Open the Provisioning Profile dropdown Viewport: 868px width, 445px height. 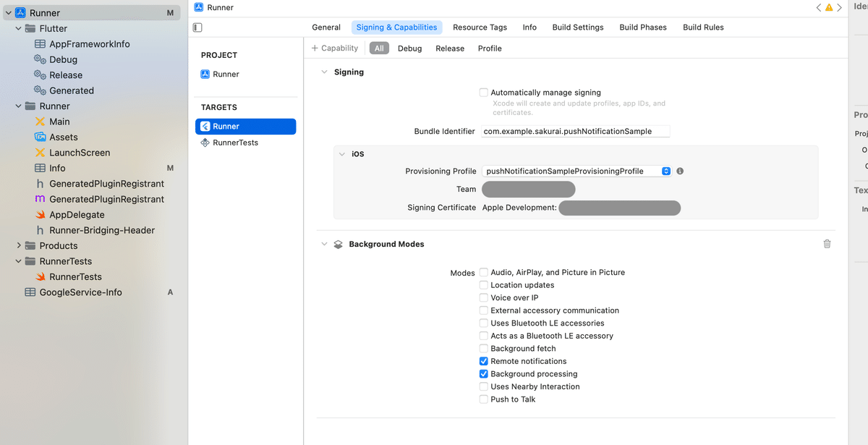(576, 171)
